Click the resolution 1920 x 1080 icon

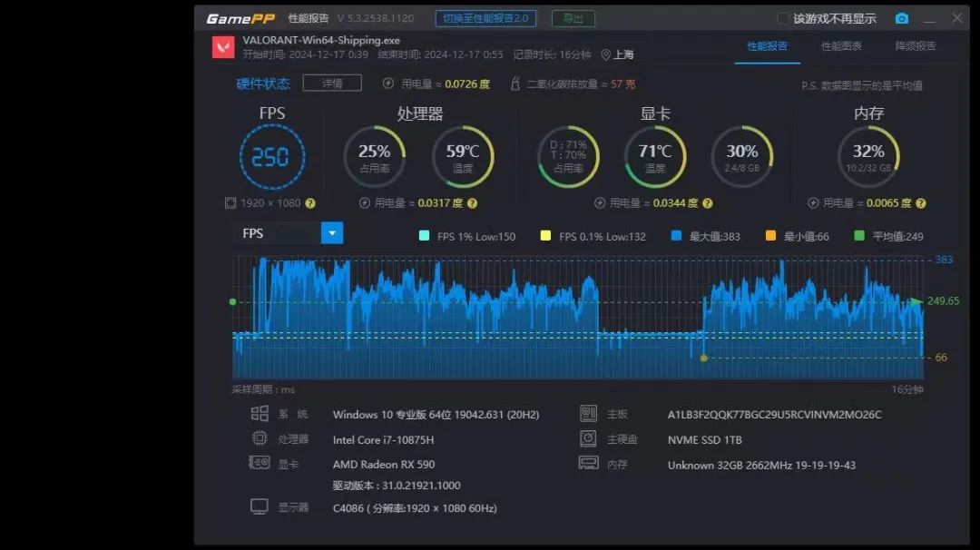point(230,203)
